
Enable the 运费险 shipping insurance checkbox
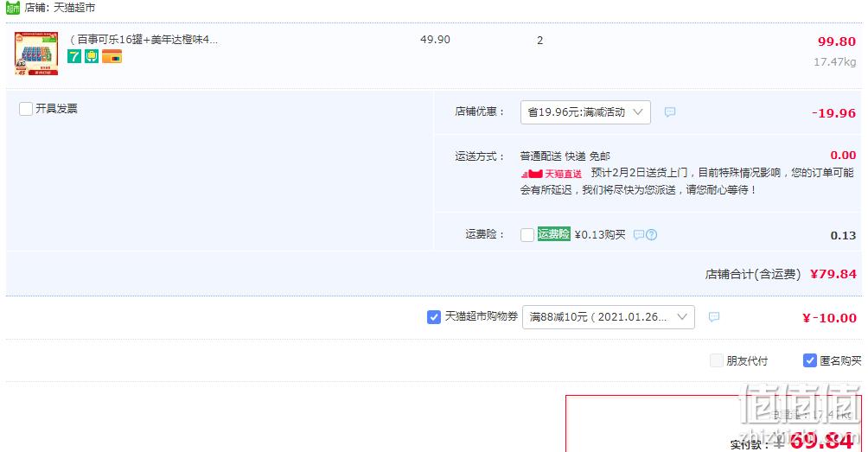coord(527,234)
